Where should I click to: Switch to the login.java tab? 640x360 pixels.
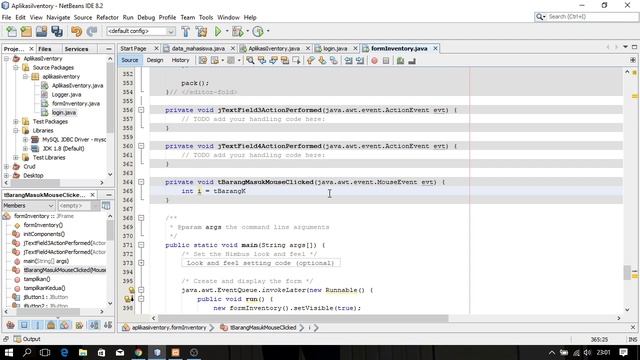click(x=335, y=49)
